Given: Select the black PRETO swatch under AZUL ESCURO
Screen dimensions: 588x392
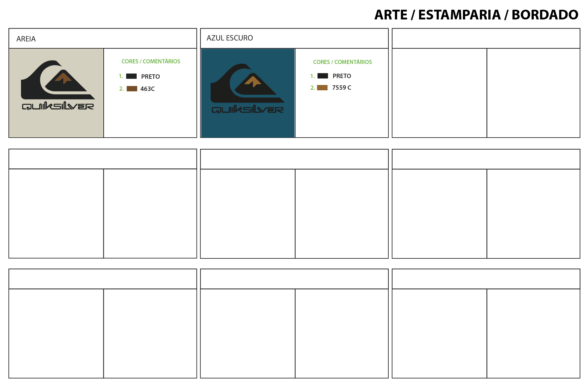Looking at the screenshot, I should pyautogui.click(x=323, y=76).
